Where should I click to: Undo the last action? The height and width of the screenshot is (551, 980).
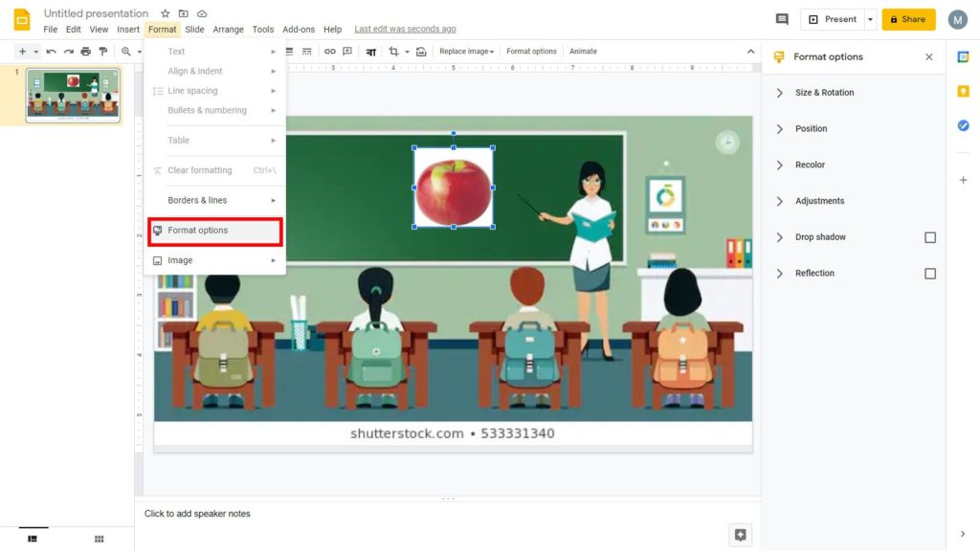(52, 52)
